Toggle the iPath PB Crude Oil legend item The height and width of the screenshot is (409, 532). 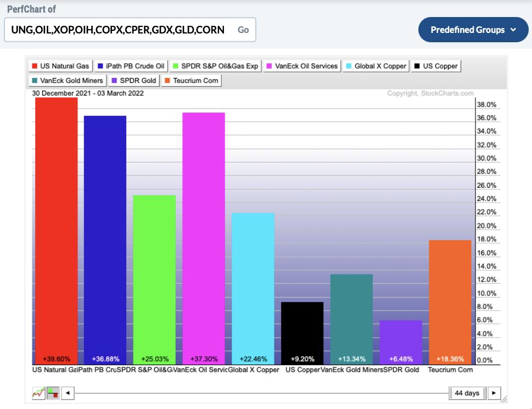pyautogui.click(x=131, y=66)
